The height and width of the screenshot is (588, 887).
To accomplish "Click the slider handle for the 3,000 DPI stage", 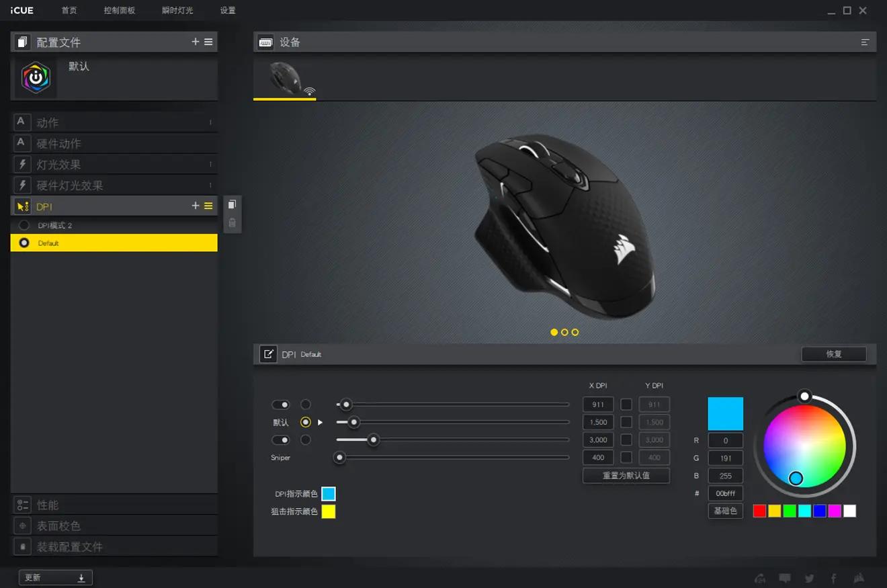I will point(374,440).
